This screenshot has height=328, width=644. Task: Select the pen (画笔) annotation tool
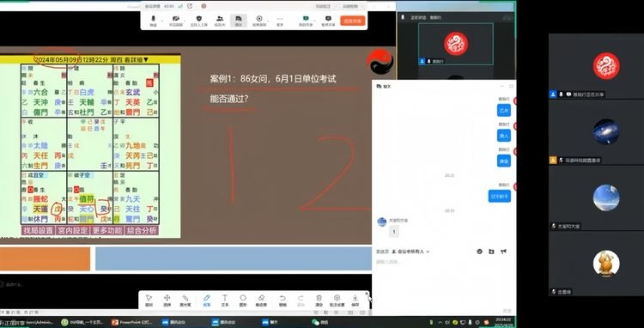coord(207,300)
